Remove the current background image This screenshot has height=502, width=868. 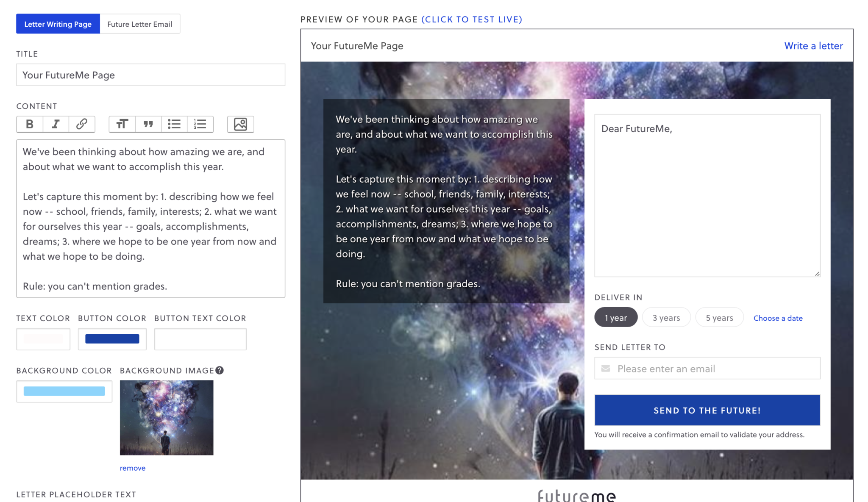tap(132, 468)
